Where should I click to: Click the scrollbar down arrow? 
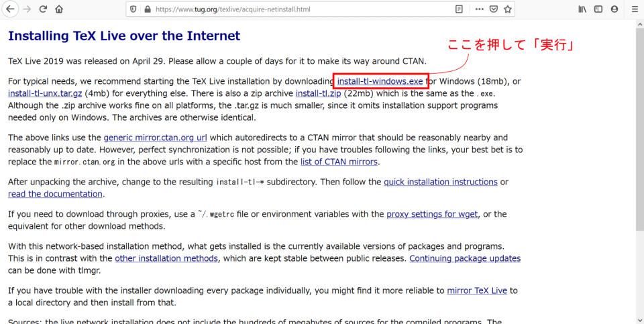[640, 320]
